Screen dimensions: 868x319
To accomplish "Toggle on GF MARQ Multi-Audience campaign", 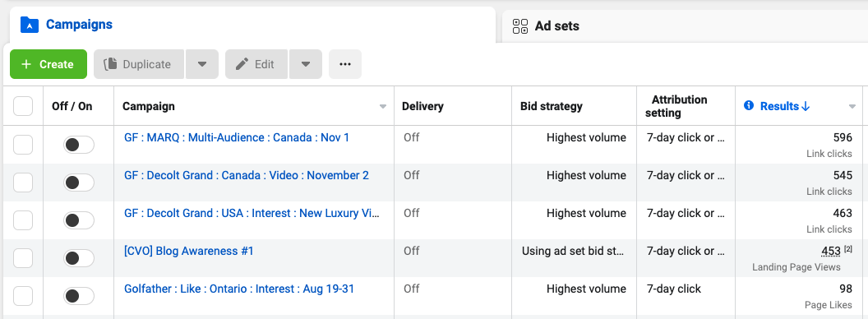I will click(x=79, y=145).
